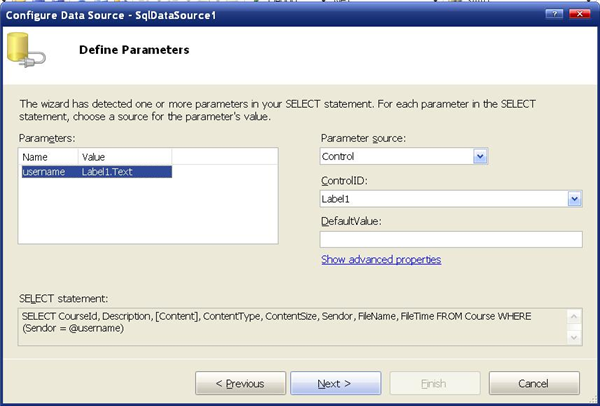Expand the Parameter source dropdown arrow
Viewport: 600px width, 406px height.
[480, 157]
